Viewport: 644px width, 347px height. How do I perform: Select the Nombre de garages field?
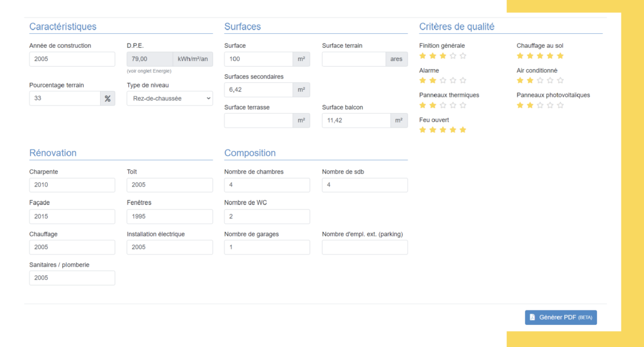pyautogui.click(x=267, y=248)
